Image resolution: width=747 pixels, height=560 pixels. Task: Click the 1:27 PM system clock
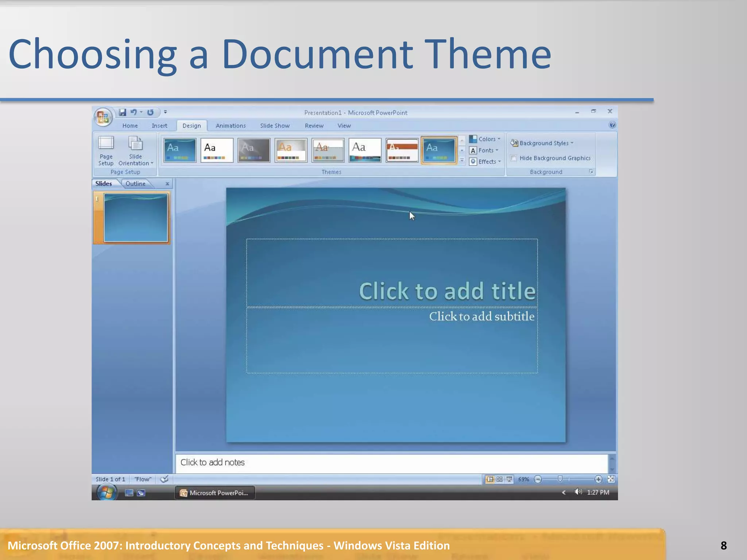[x=598, y=493]
